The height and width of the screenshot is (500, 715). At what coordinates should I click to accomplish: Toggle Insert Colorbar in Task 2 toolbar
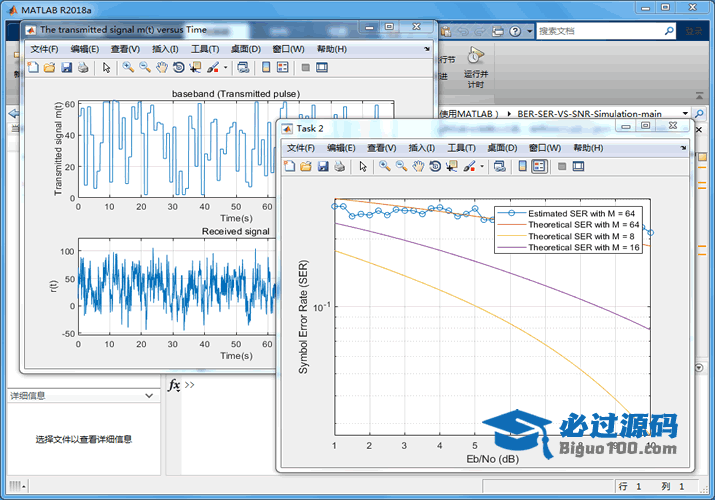tap(521, 166)
